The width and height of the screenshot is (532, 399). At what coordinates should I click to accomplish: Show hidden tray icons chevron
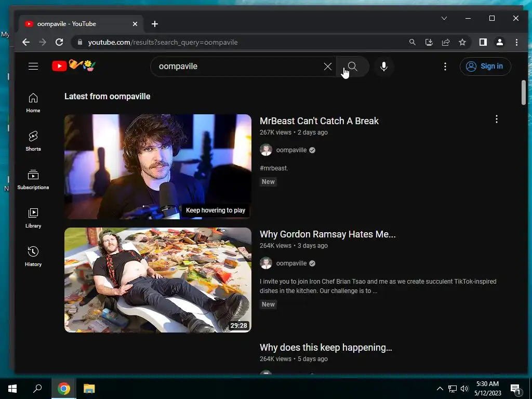click(440, 389)
